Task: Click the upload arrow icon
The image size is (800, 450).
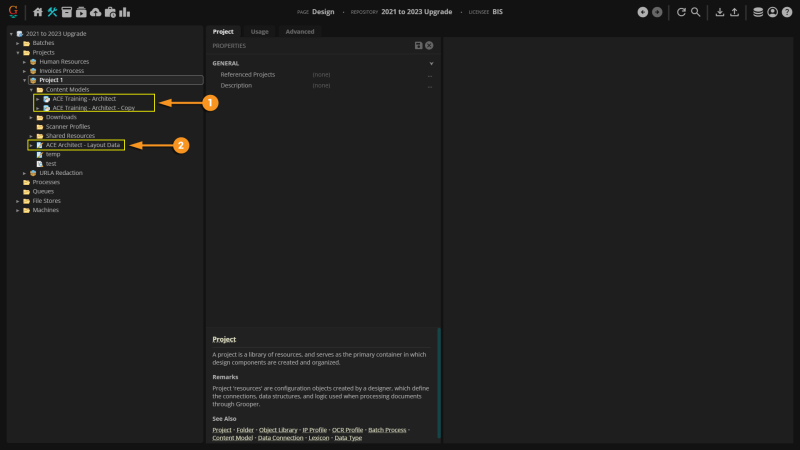Action: point(734,12)
